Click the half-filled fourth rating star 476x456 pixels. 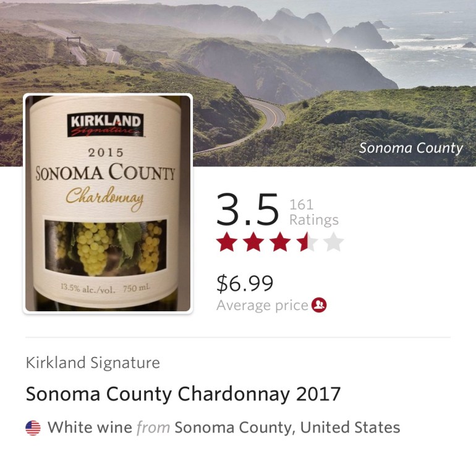coord(306,243)
